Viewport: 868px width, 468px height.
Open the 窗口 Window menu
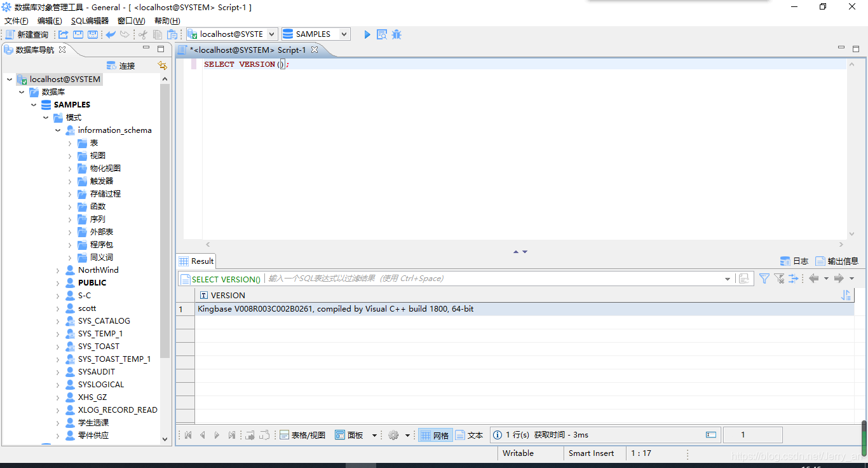coord(131,21)
